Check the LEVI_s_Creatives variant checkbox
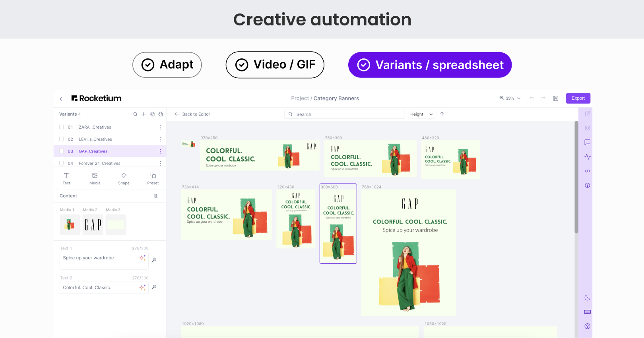Screen dimensions: 644x338 pos(62,139)
